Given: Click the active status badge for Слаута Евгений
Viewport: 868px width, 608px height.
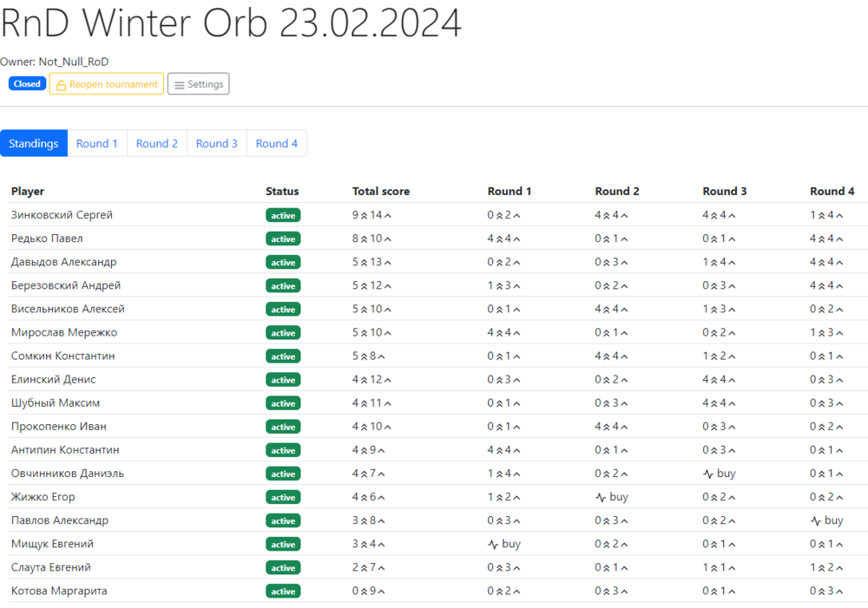Looking at the screenshot, I should 283,568.
